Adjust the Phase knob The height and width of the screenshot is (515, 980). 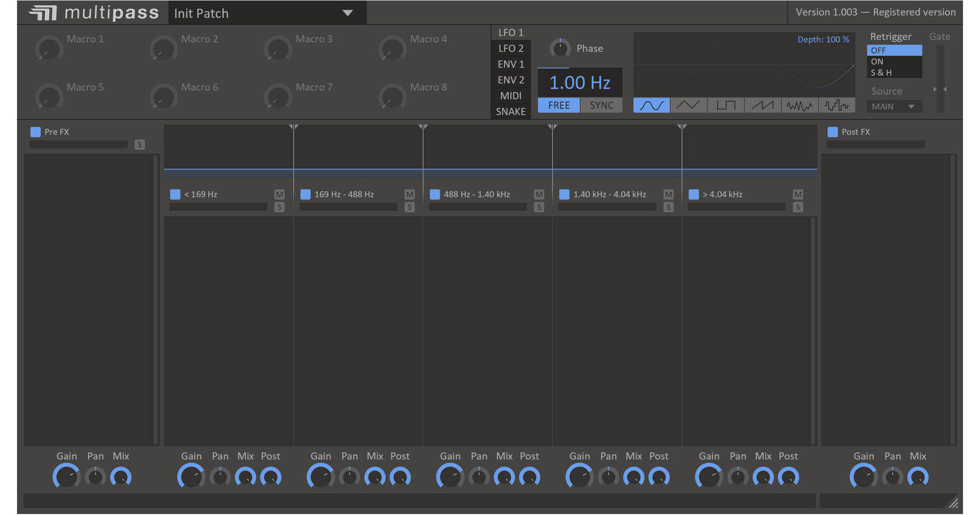point(560,48)
